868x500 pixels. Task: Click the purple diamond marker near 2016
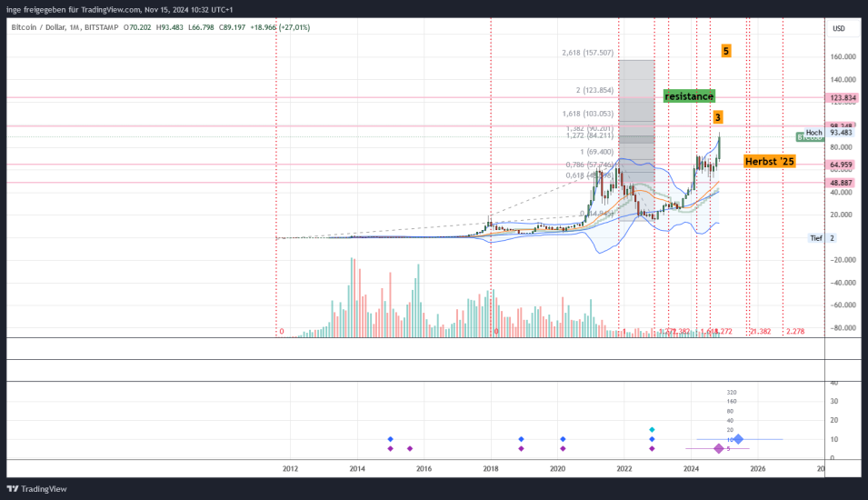point(410,448)
